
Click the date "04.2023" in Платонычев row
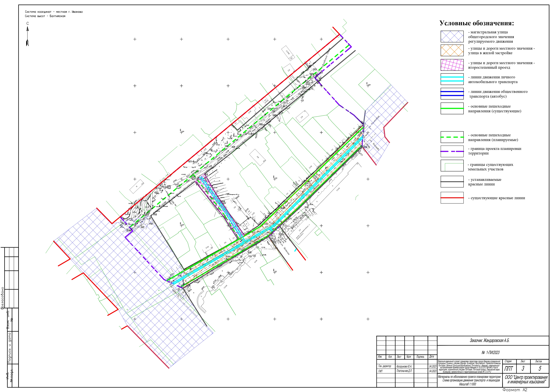point(433,371)
